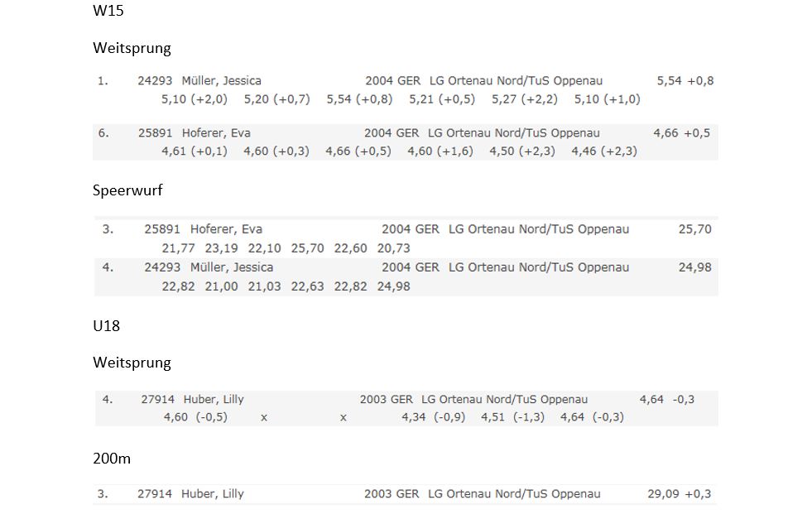Click Hoferer, Eva in W15 Weitsprung
Viewport: 812px width, 519px height.
pyautogui.click(x=216, y=133)
